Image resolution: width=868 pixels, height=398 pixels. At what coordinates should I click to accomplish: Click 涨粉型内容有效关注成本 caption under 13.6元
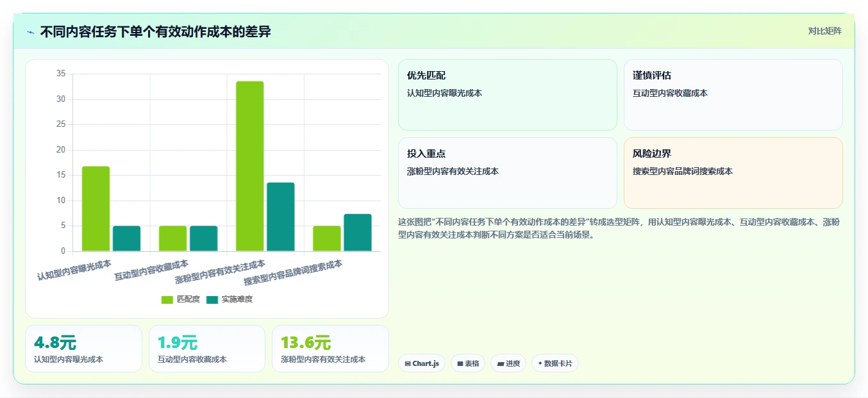click(323, 360)
